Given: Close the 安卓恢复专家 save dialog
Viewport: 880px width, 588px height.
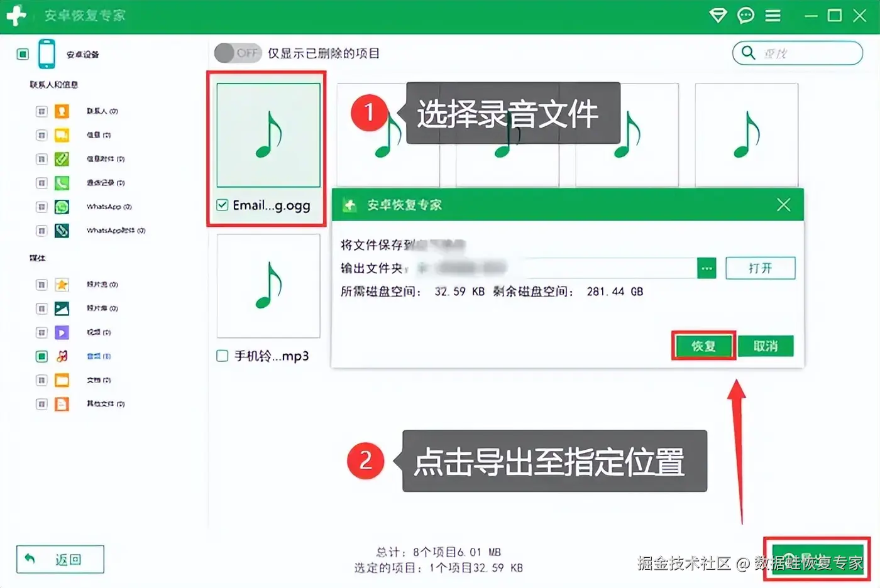Looking at the screenshot, I should pos(783,205).
